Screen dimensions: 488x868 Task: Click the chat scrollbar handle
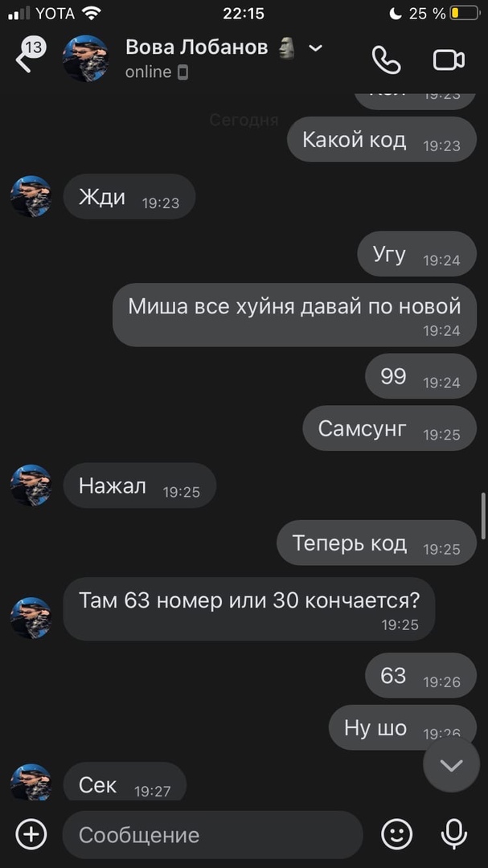pyautogui.click(x=483, y=515)
